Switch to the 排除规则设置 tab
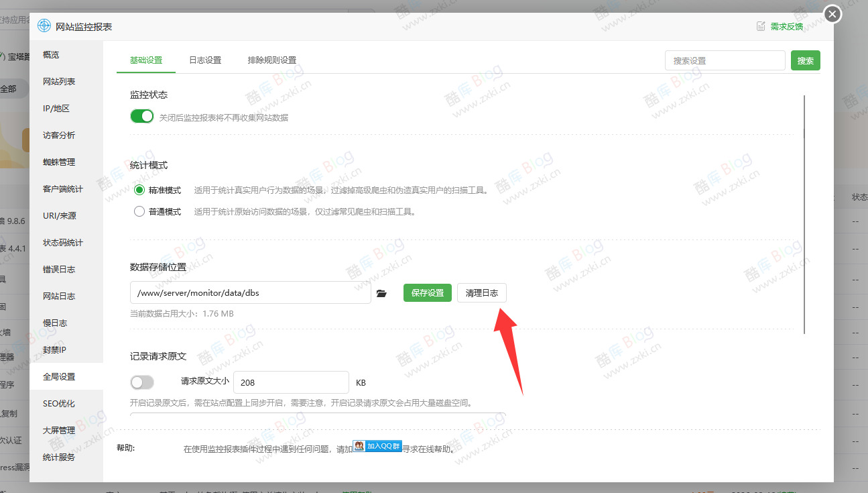The width and height of the screenshot is (868, 493). (x=271, y=60)
